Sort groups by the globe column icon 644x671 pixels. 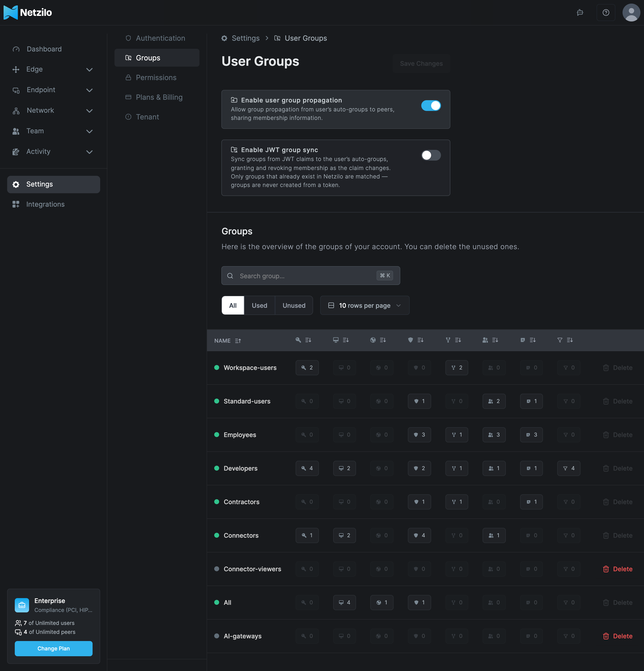[x=378, y=340]
